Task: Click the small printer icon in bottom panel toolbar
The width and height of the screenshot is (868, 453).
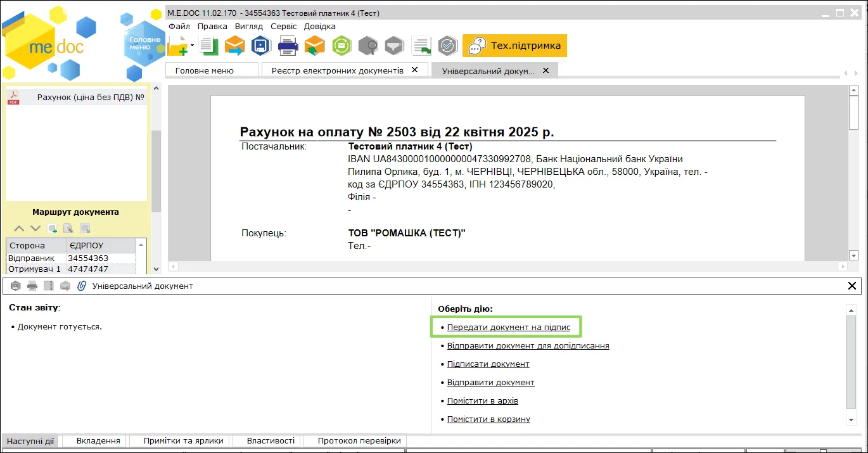Action: pos(32,286)
